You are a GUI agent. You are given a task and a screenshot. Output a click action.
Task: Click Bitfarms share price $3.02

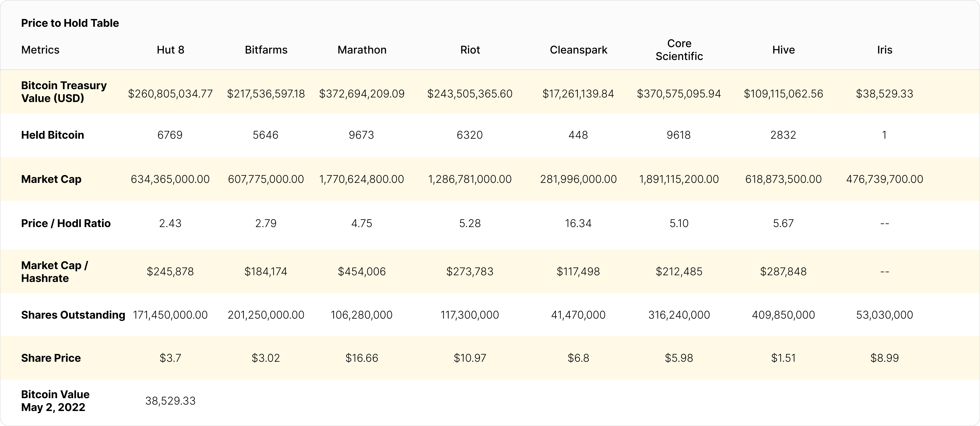click(266, 358)
